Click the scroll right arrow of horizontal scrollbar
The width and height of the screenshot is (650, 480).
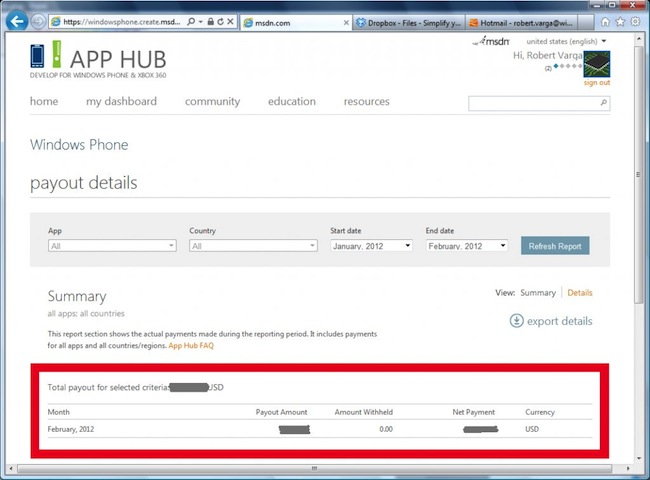pos(628,468)
